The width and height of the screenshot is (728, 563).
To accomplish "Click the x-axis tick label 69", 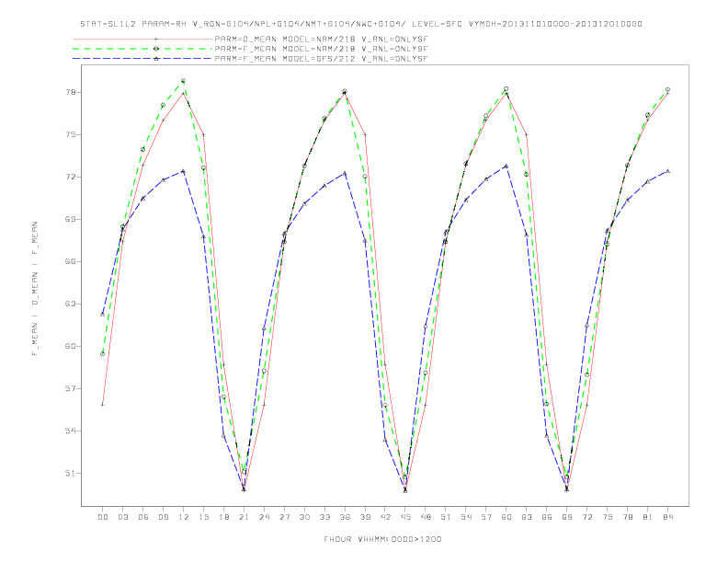I will [x=567, y=517].
